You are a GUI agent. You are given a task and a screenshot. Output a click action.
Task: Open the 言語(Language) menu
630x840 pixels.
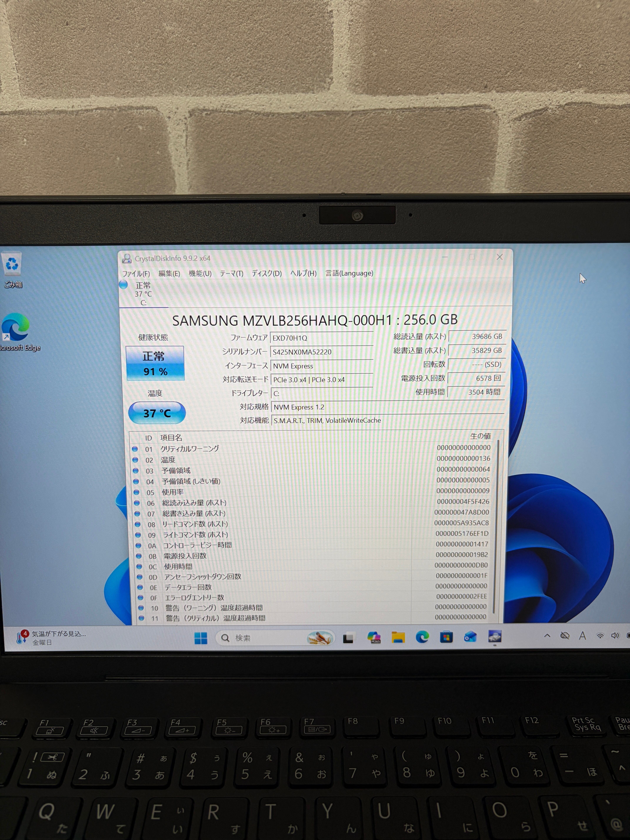tap(349, 273)
